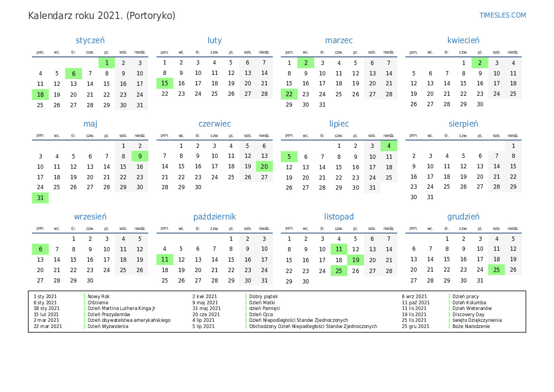Image resolution: width=554 pixels, height=392 pixels.
Task: Select highlighted April 2 Good Friday
Action: pos(480,63)
